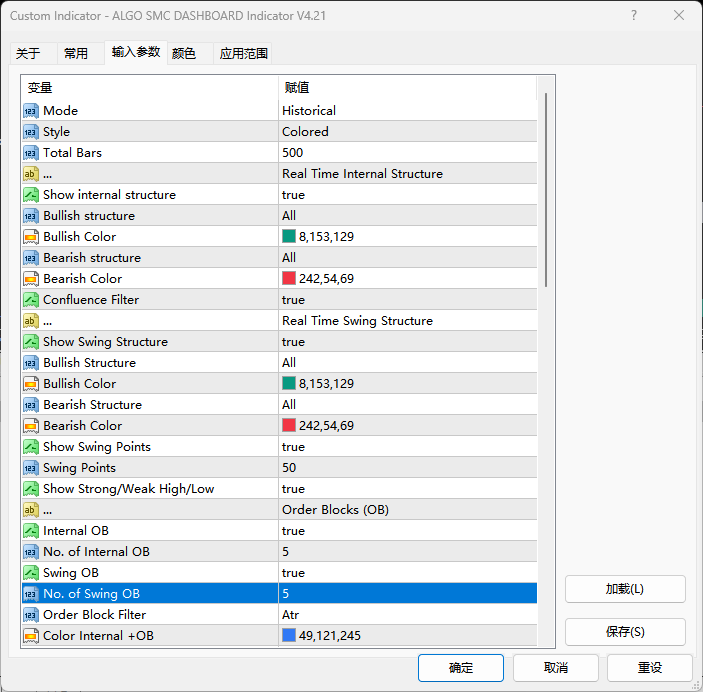
Task: Open the 应用范围 tab
Action: point(243,54)
